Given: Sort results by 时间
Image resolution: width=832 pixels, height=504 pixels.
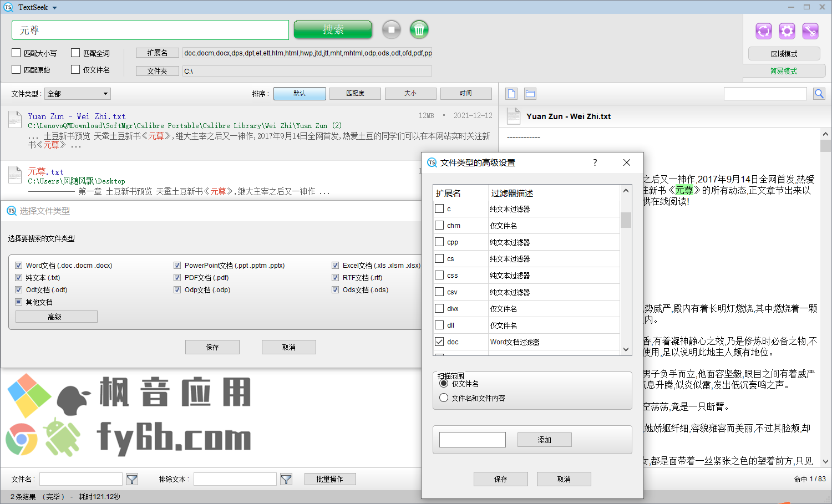Looking at the screenshot, I should click(466, 94).
